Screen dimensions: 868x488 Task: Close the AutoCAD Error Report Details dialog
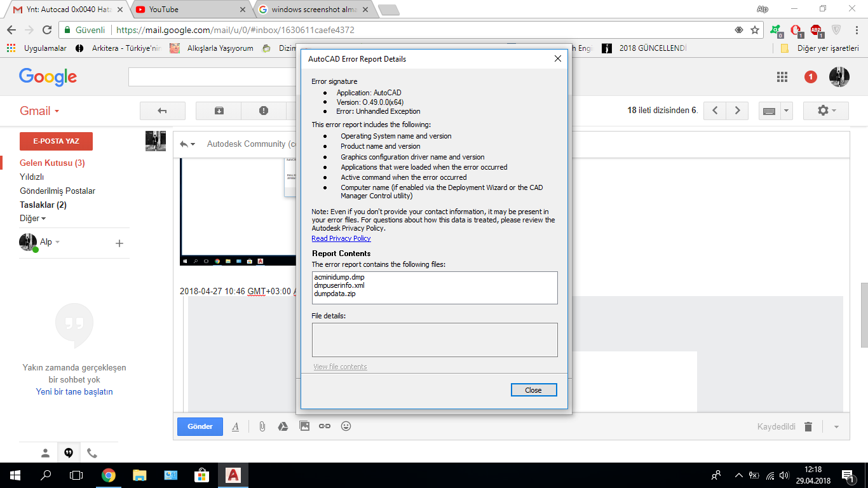coord(534,390)
